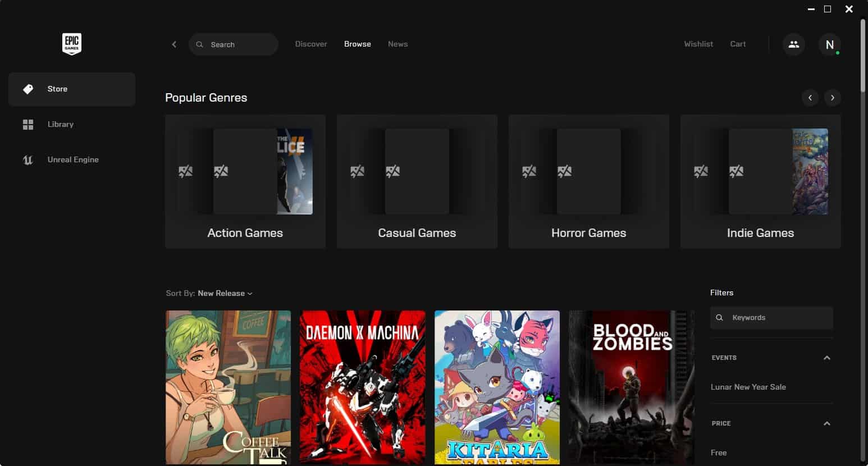868x466 pixels.
Task: Minimize the Epic Games window
Action: tap(811, 9)
